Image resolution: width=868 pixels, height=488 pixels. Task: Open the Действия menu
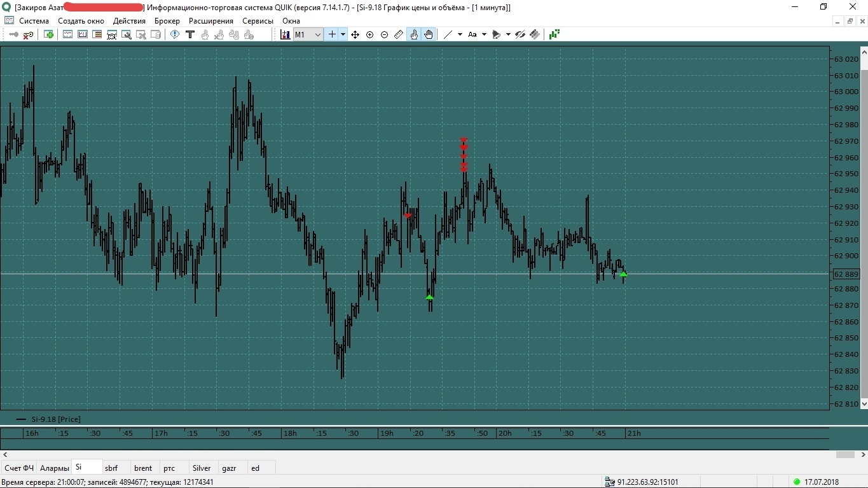point(129,21)
